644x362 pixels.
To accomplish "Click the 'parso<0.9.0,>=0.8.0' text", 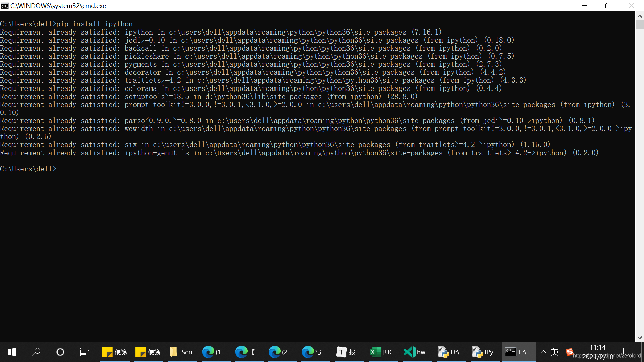I will coord(163,121).
